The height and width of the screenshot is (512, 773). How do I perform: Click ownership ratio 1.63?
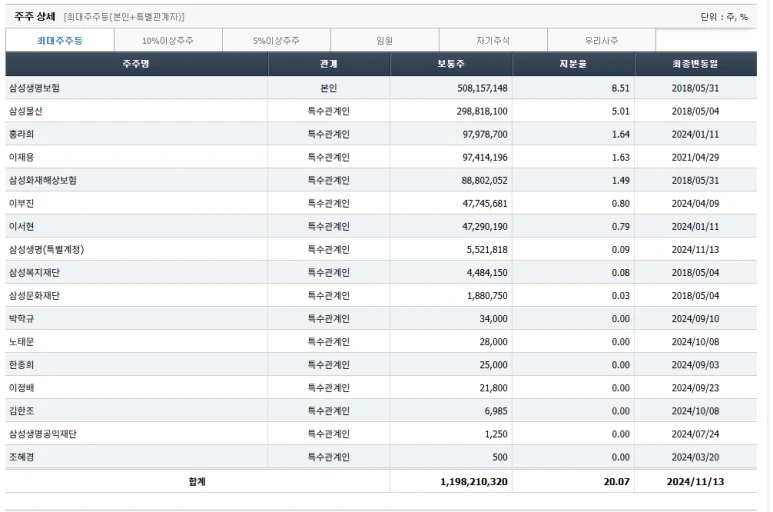pos(621,158)
